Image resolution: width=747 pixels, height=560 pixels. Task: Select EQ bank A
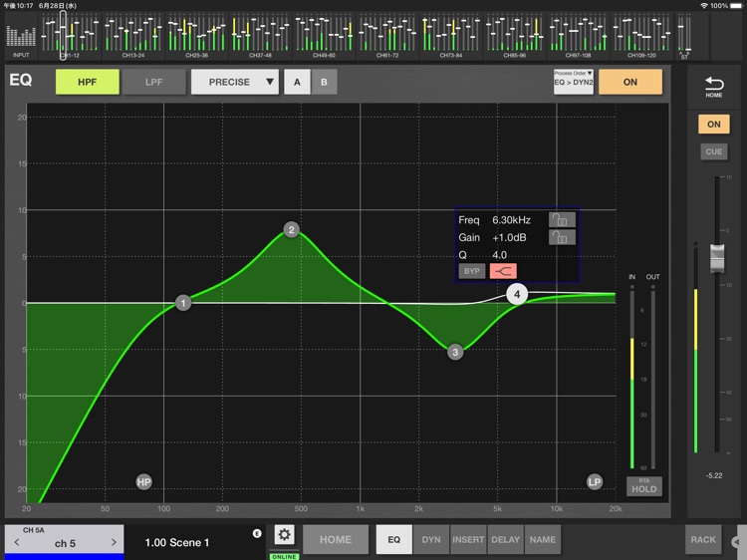(x=297, y=82)
